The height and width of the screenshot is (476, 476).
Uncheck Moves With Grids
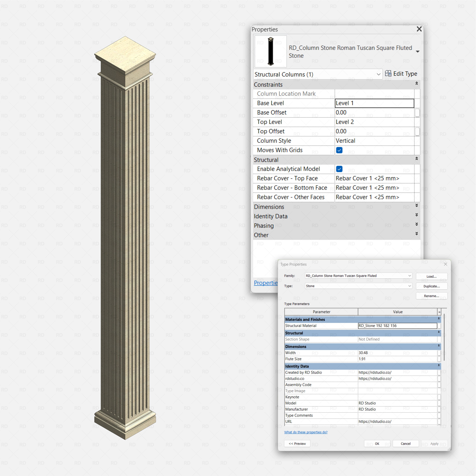(339, 150)
